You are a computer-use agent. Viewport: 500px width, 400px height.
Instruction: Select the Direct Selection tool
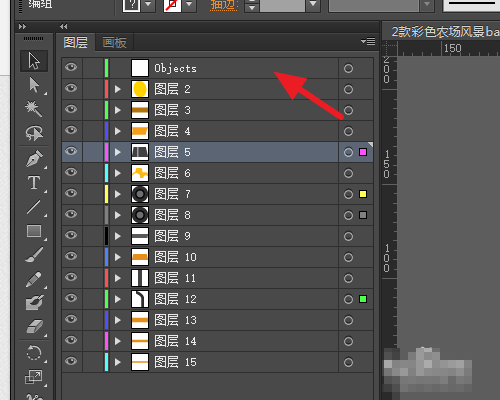34,85
